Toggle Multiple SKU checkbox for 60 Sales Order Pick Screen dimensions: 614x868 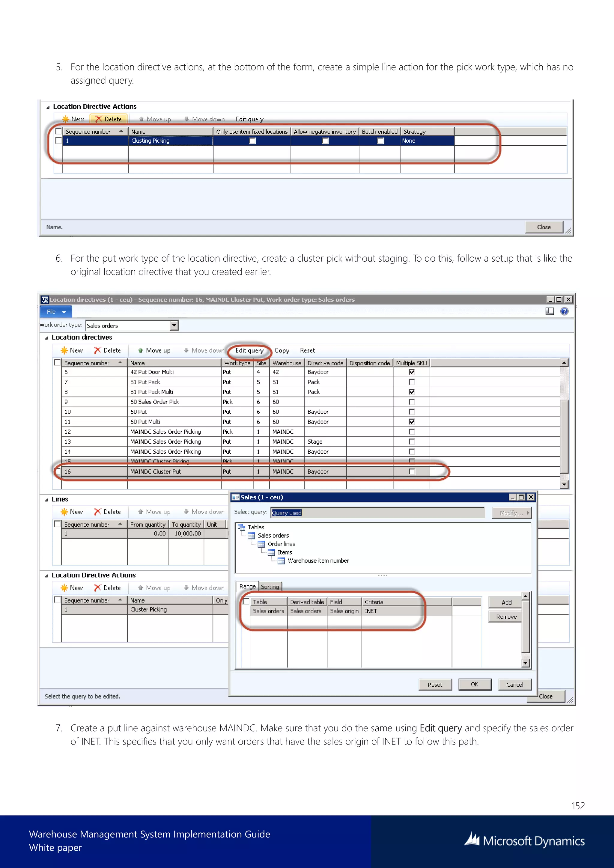[412, 402]
